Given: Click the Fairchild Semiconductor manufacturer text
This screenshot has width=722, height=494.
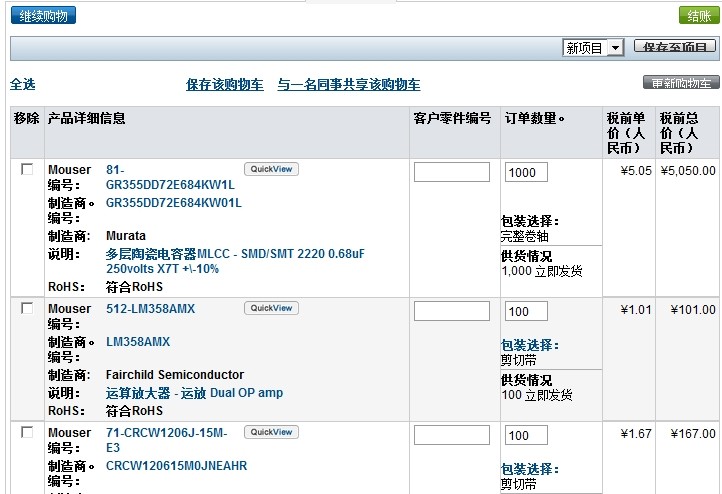Looking at the screenshot, I should click(x=175, y=375).
